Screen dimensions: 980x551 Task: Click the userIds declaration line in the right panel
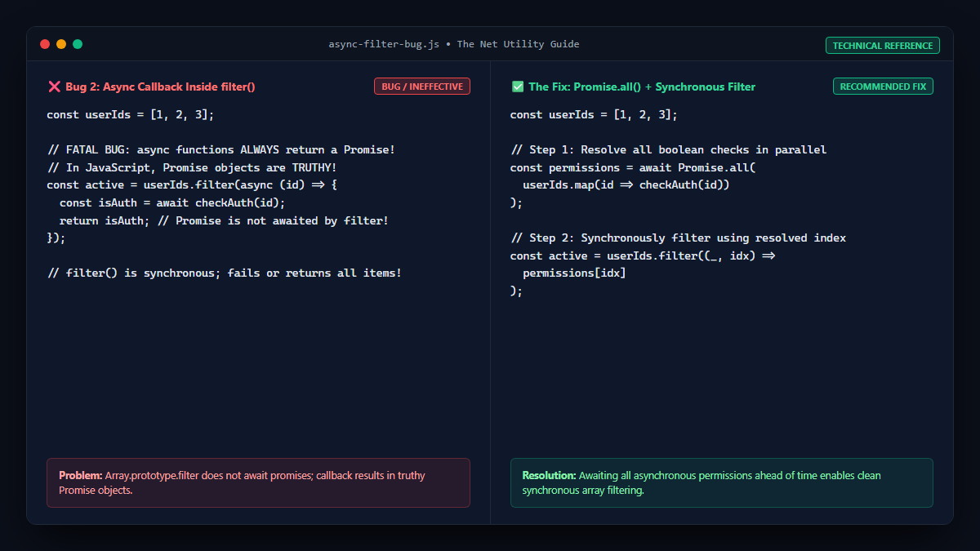click(x=594, y=115)
